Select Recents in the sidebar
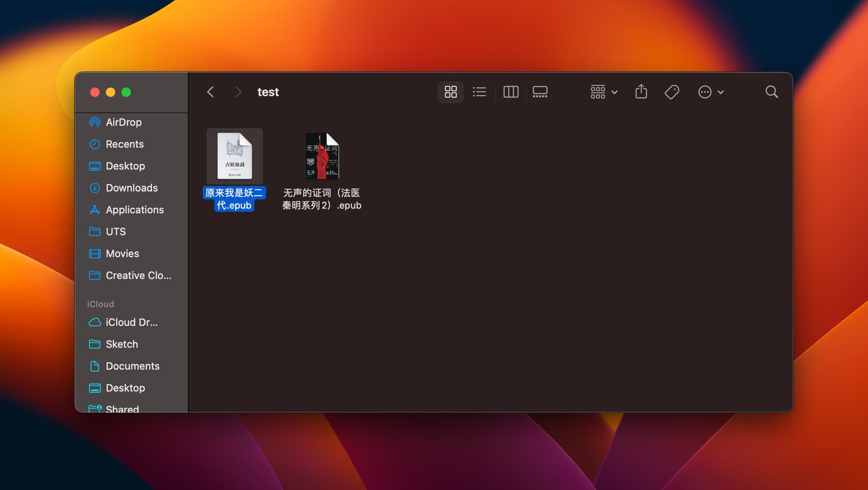 pyautogui.click(x=124, y=144)
